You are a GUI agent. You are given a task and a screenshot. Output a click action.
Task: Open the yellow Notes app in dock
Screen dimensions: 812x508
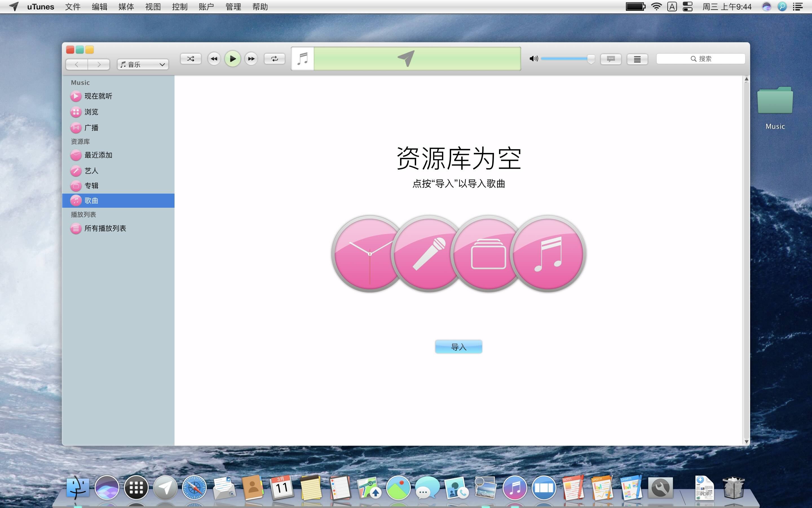(x=311, y=487)
